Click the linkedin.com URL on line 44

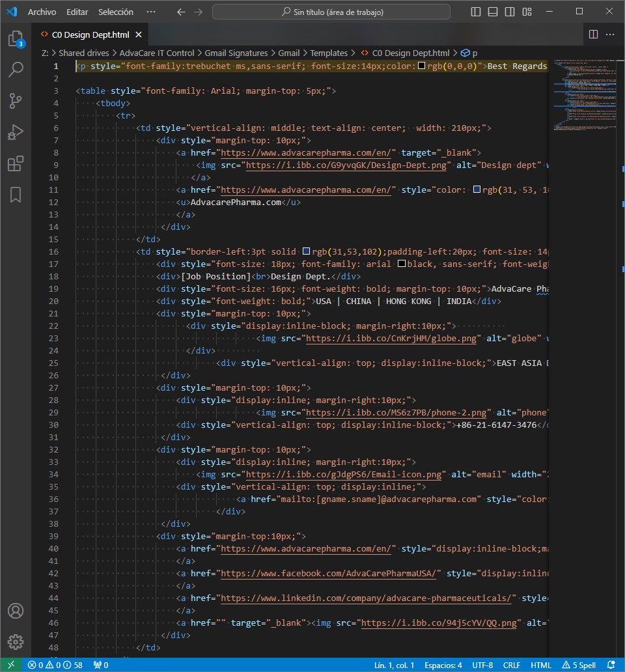click(367, 598)
